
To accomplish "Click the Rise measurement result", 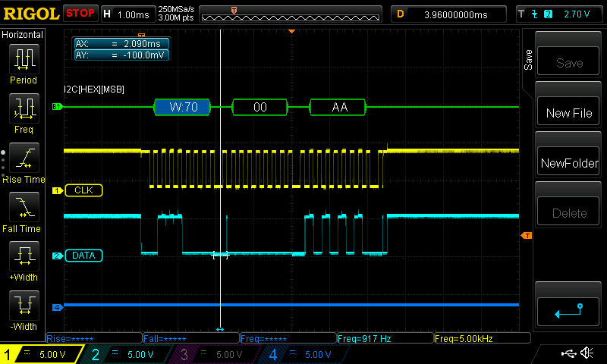I will 94,338.
